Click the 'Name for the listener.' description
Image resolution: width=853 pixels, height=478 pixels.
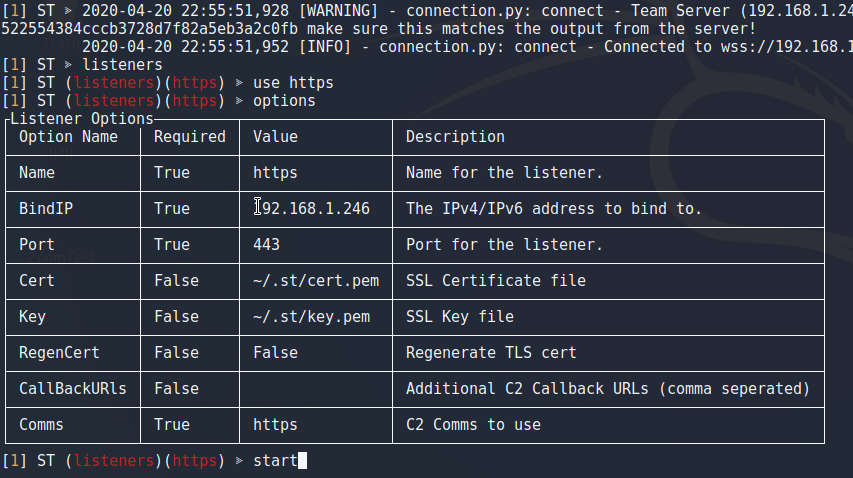[504, 172]
